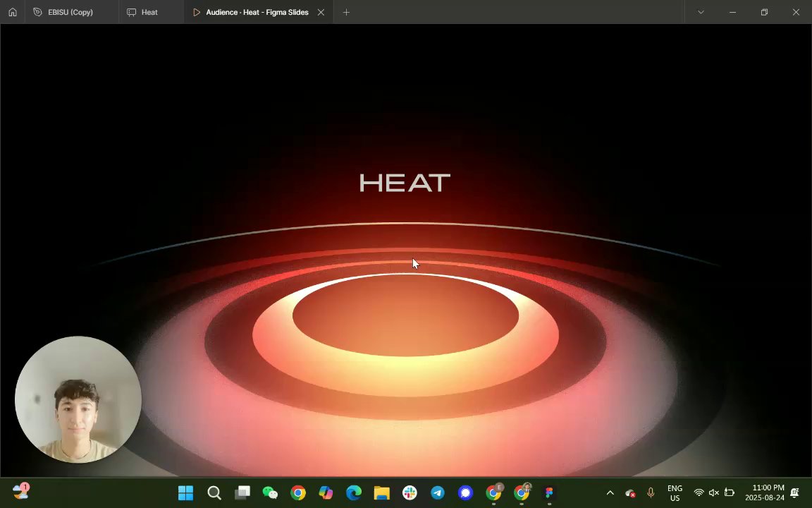The width and height of the screenshot is (812, 508).
Task: Open Wi-Fi network quick settings
Action: (699, 493)
